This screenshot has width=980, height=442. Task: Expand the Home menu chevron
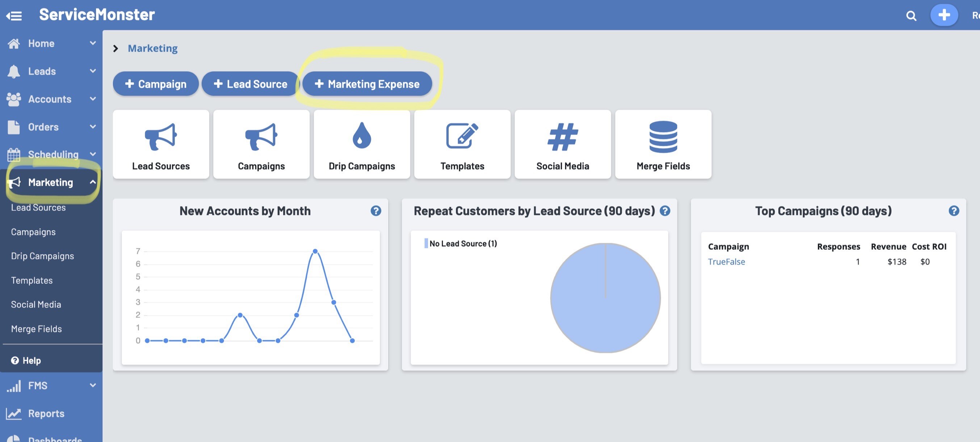click(x=92, y=43)
